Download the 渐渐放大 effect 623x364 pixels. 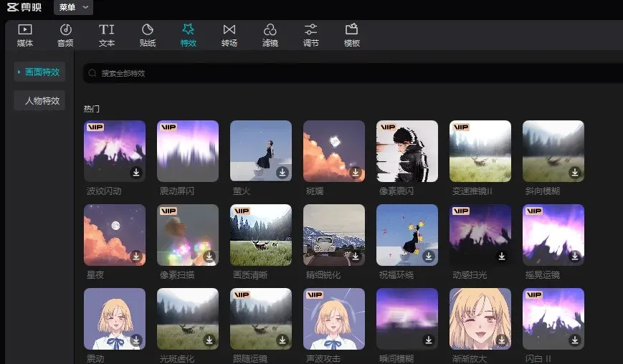click(x=502, y=340)
